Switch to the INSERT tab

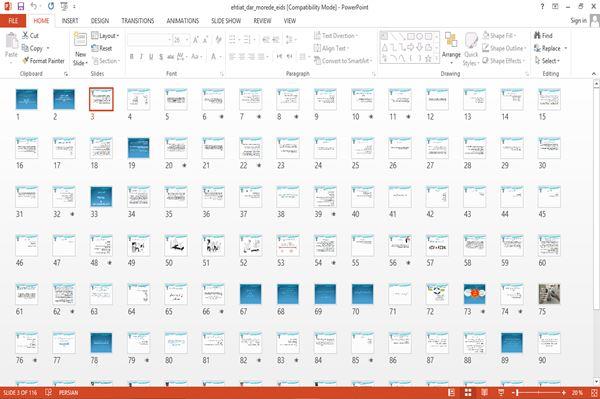click(x=70, y=21)
